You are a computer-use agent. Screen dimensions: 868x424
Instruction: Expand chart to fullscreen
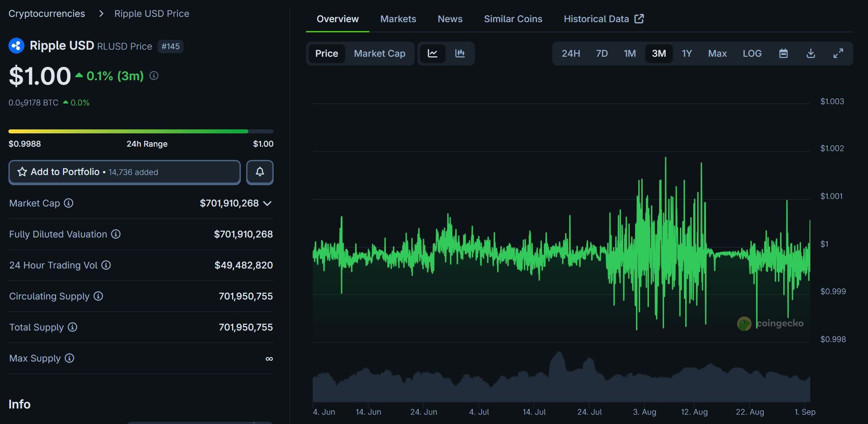(x=838, y=54)
